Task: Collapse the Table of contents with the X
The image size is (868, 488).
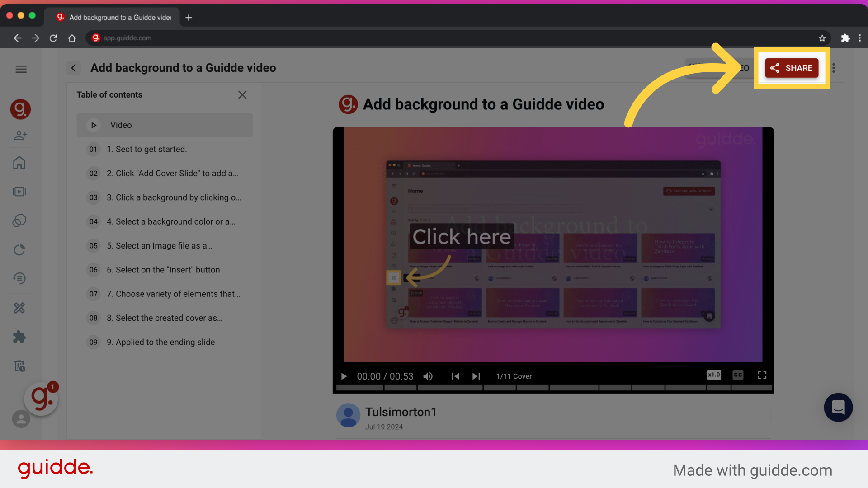Action: (242, 95)
